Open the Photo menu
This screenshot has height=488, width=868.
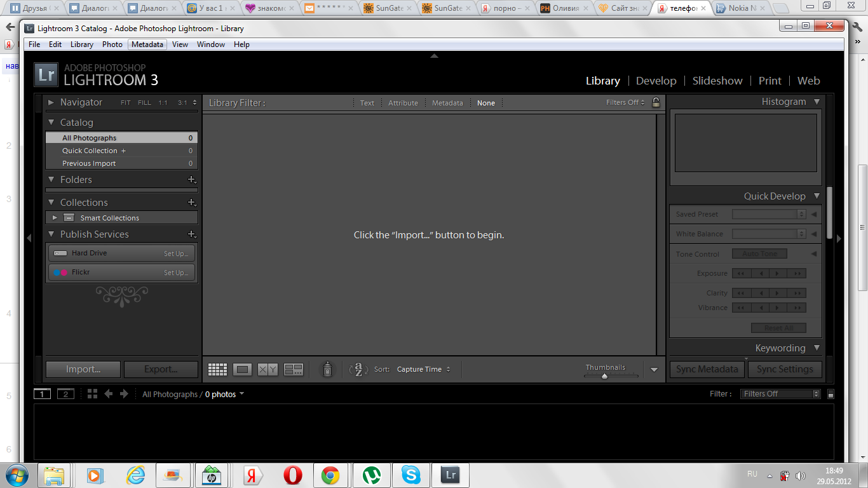[112, 44]
